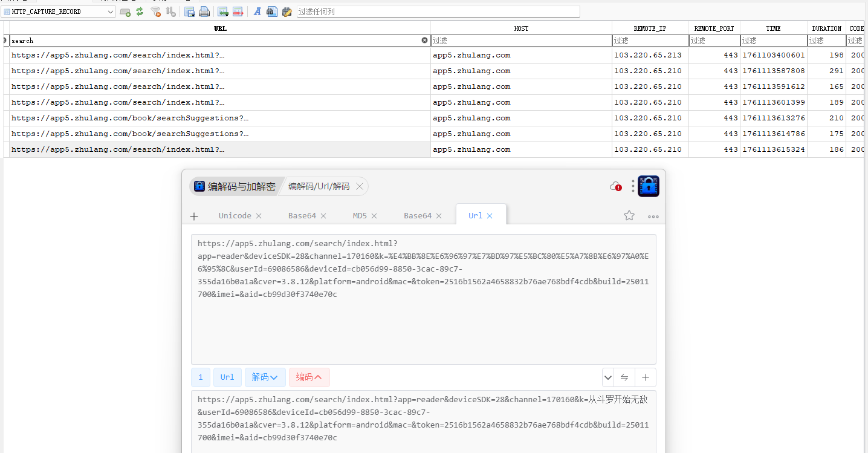Click the clear filters funnel icon
The width and height of the screenshot is (868, 453).
pos(156,11)
